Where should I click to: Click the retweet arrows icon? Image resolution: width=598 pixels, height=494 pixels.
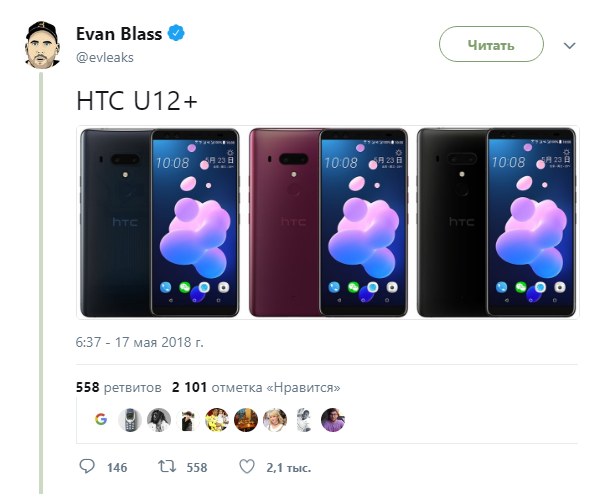(167, 466)
